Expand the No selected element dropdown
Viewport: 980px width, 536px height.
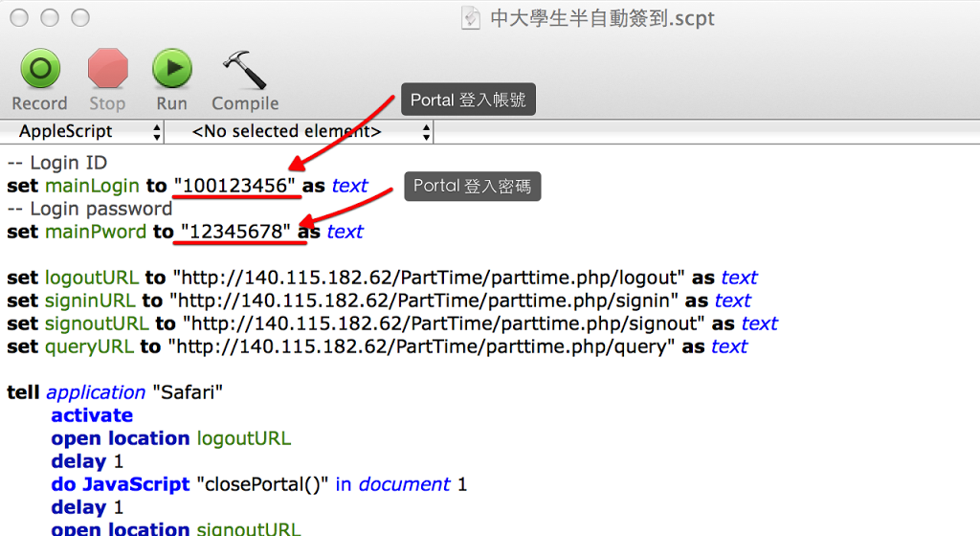click(300, 131)
